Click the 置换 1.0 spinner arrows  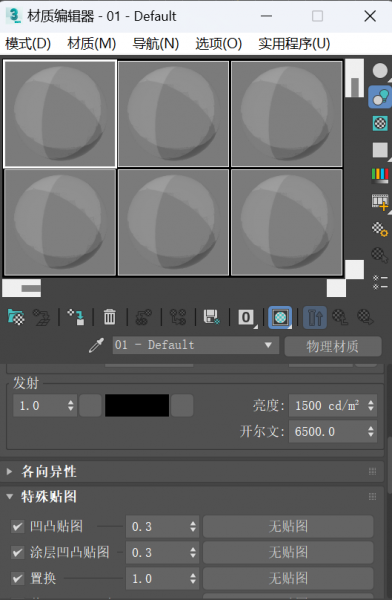(x=193, y=578)
